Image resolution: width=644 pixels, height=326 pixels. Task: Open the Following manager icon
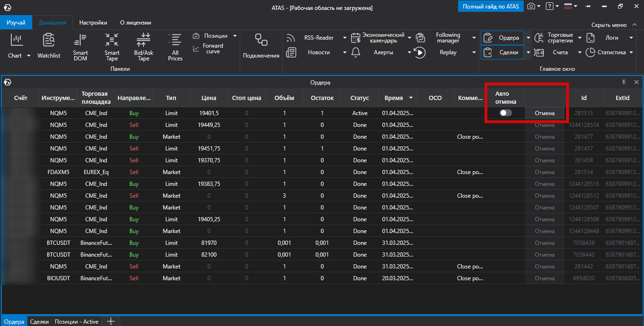(x=420, y=38)
